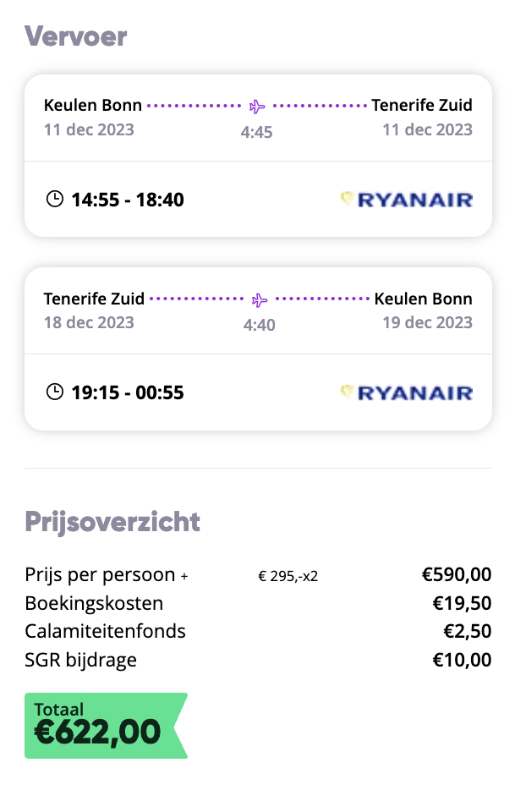Click the 4:45 flight duration label

(256, 132)
